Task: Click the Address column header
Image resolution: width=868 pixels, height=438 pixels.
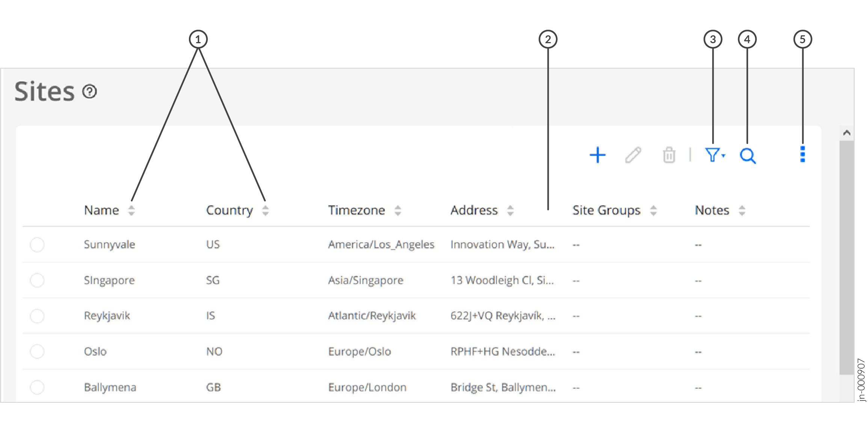Action: click(x=474, y=210)
